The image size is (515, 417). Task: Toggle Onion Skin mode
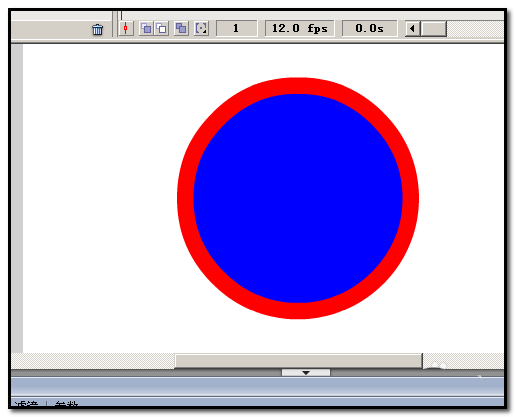(x=146, y=28)
